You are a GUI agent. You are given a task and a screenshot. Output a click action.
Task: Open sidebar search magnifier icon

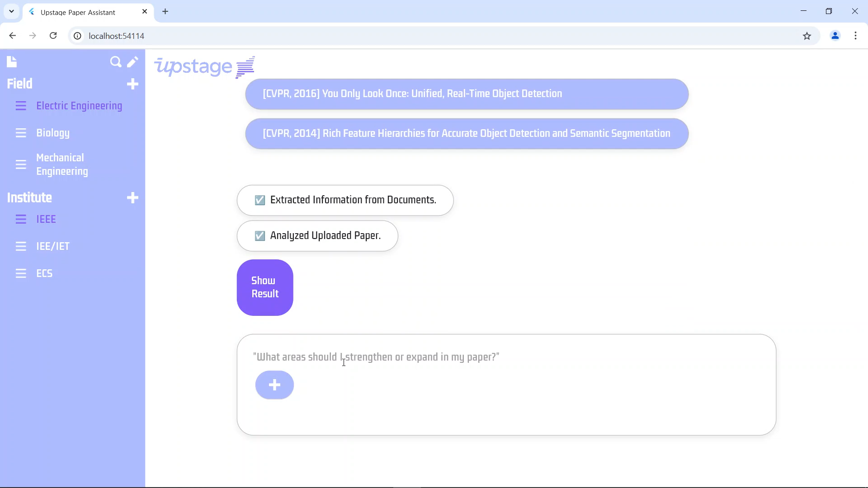point(116,62)
